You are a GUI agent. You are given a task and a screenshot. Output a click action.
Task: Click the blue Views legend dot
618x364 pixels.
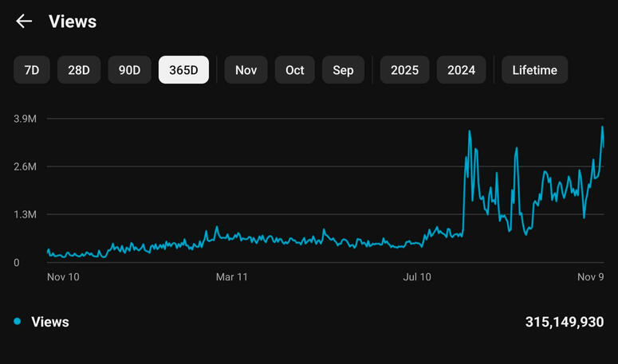point(17,322)
